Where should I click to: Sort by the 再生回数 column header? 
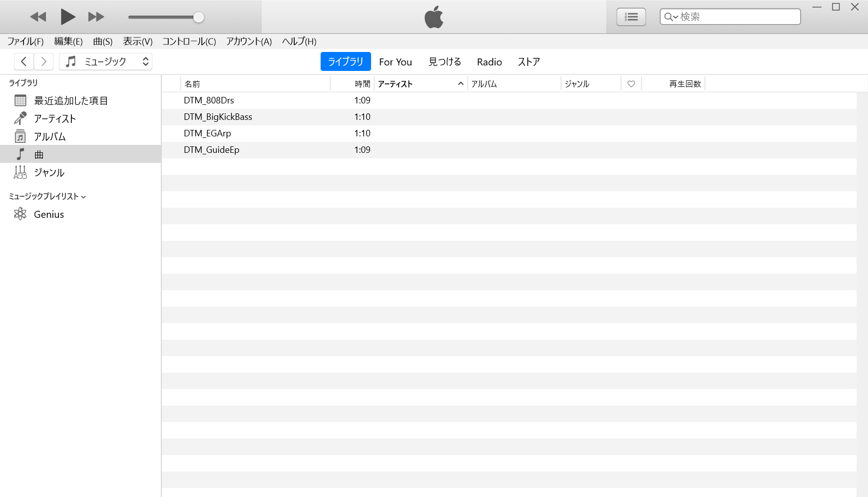(x=673, y=84)
